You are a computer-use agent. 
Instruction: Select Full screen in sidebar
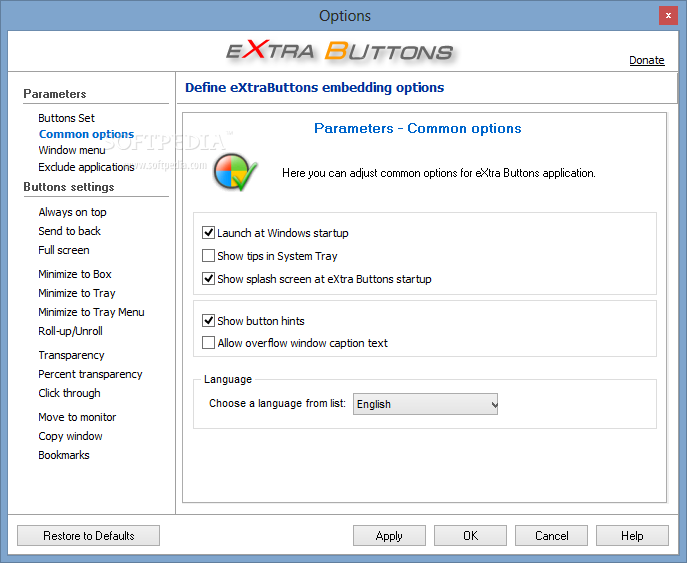click(x=64, y=250)
